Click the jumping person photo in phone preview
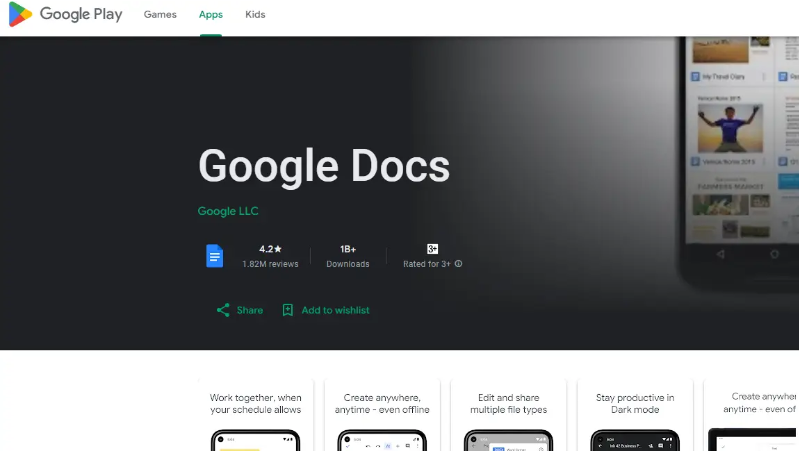 pos(730,128)
